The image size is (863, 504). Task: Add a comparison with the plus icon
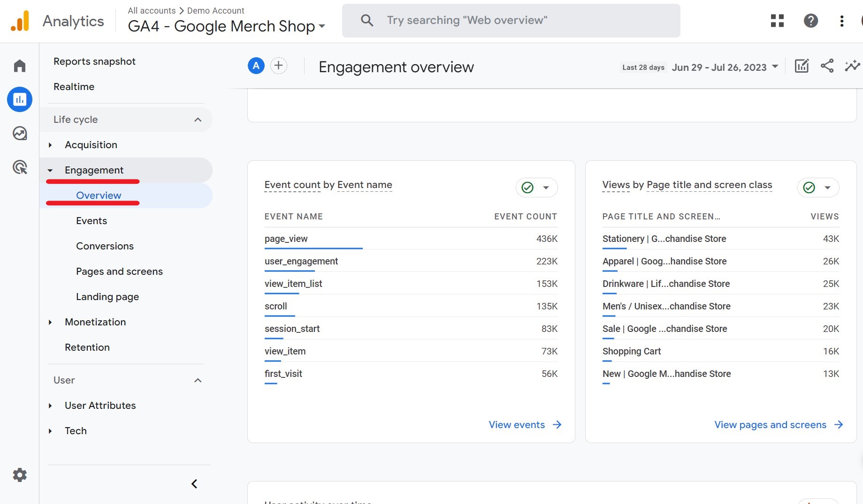[279, 66]
